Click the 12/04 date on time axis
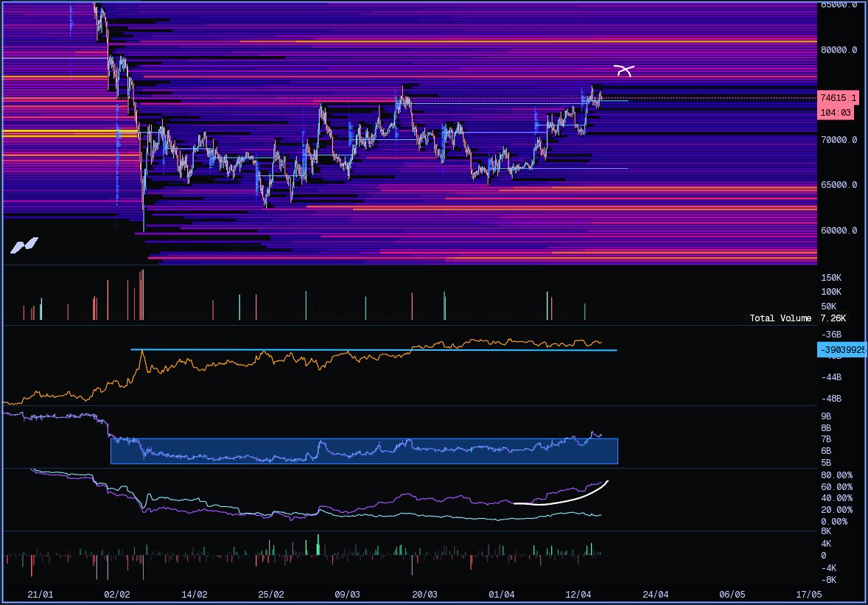The height and width of the screenshot is (605, 868). (x=578, y=594)
